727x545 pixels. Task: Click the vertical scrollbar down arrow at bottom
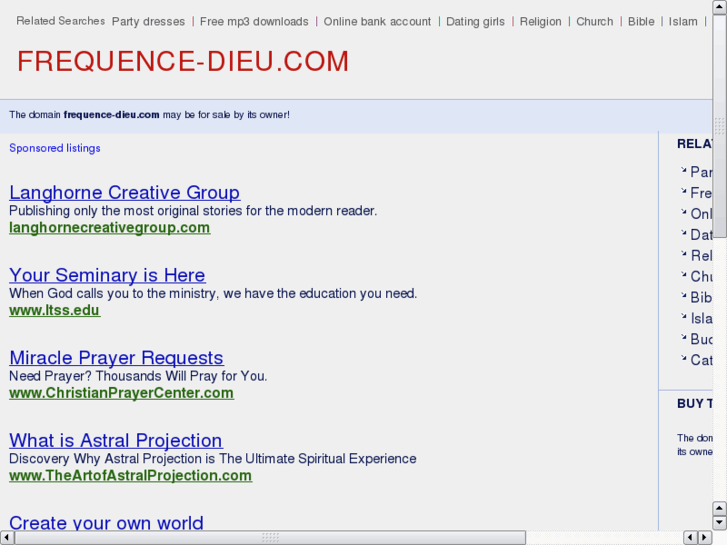(x=720, y=523)
